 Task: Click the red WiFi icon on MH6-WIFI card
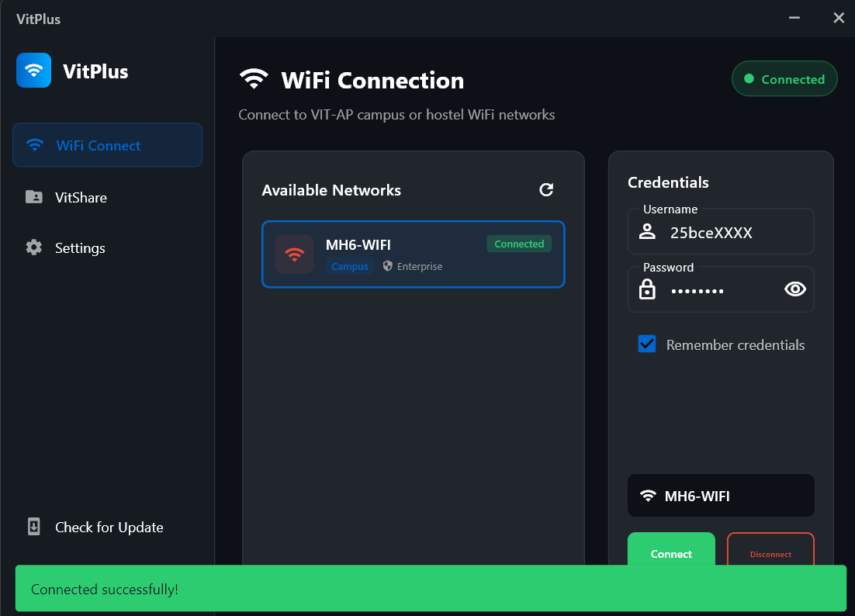pos(295,254)
